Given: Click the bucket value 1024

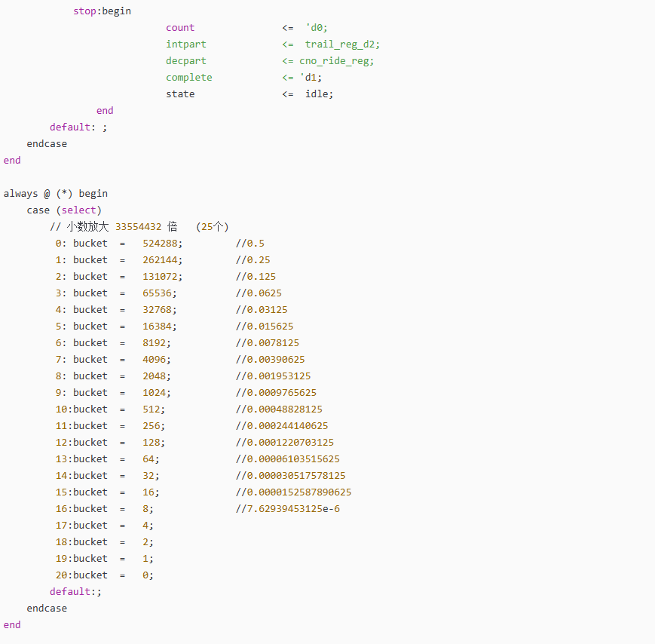Looking at the screenshot, I should pyautogui.click(x=154, y=393).
